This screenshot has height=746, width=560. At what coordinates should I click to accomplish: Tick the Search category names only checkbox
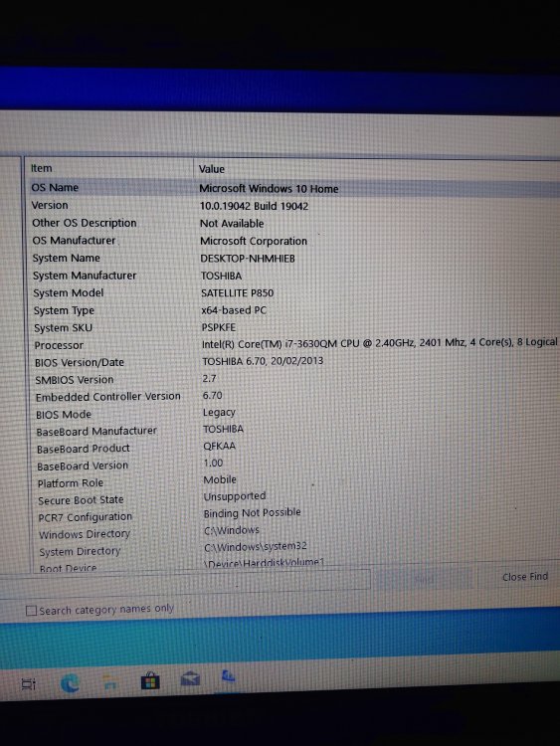pos(31,611)
